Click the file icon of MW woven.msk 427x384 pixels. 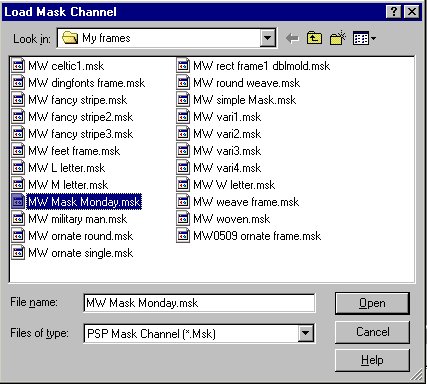(183, 219)
